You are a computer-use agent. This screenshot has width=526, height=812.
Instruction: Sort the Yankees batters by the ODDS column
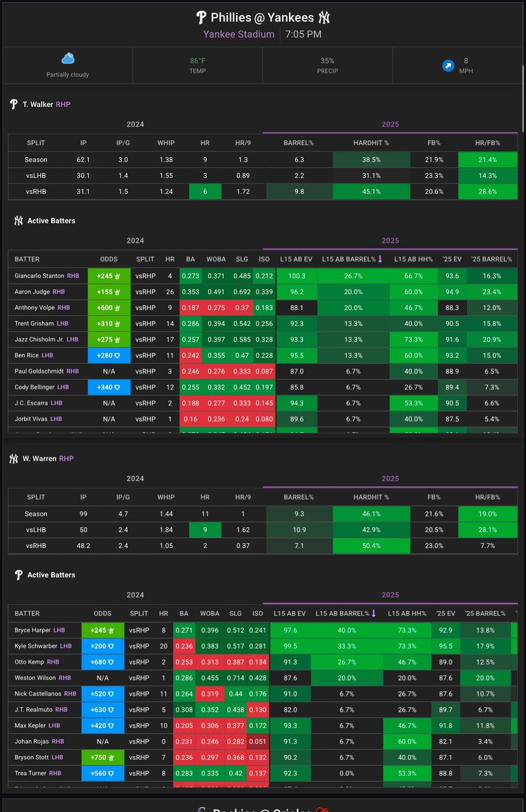(108, 259)
